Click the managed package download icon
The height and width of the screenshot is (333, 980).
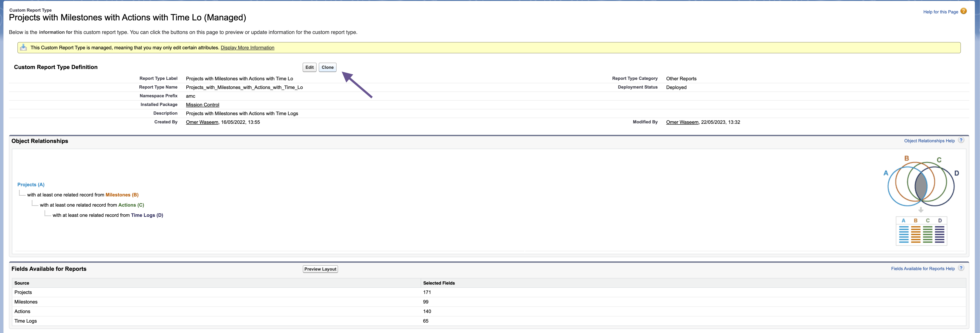click(23, 47)
